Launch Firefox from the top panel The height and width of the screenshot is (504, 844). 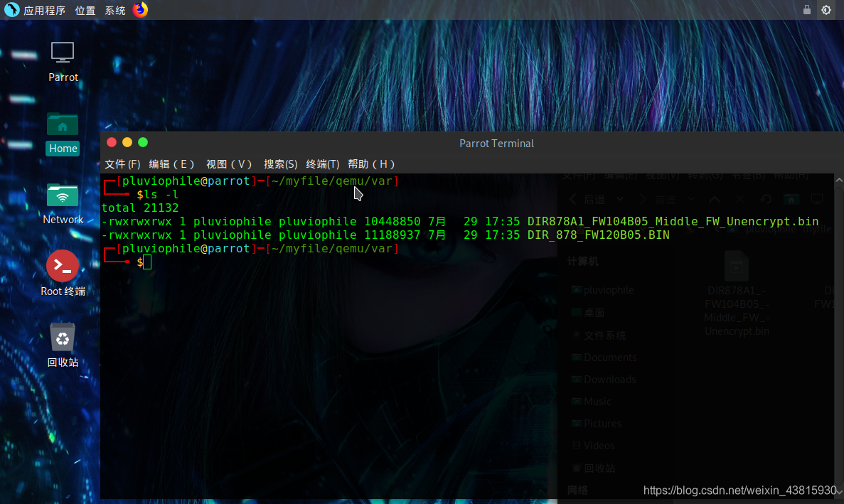141,10
